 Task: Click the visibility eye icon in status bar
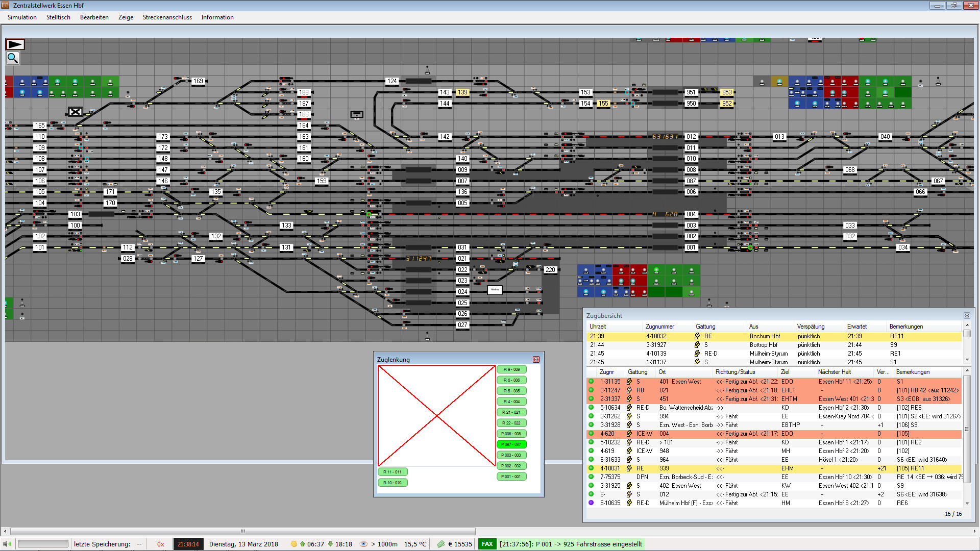pyautogui.click(x=363, y=544)
